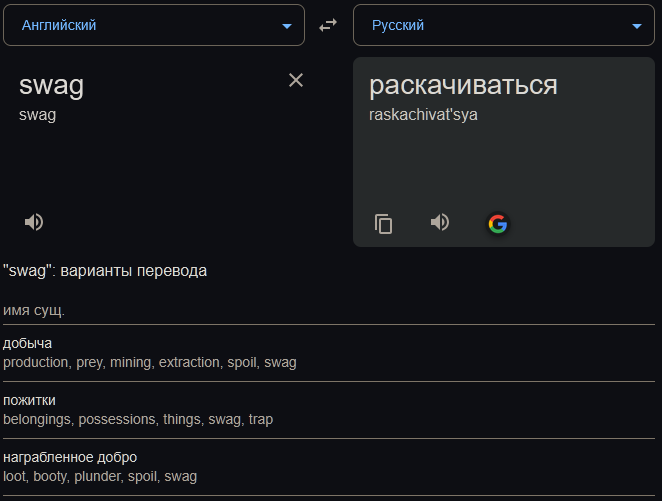Click the target language dropdown arrow
The image size is (662, 501).
point(636,26)
